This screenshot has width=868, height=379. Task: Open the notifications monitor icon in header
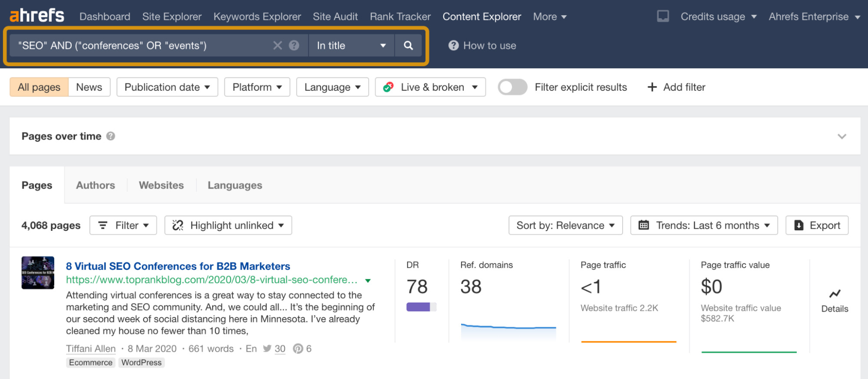click(663, 17)
